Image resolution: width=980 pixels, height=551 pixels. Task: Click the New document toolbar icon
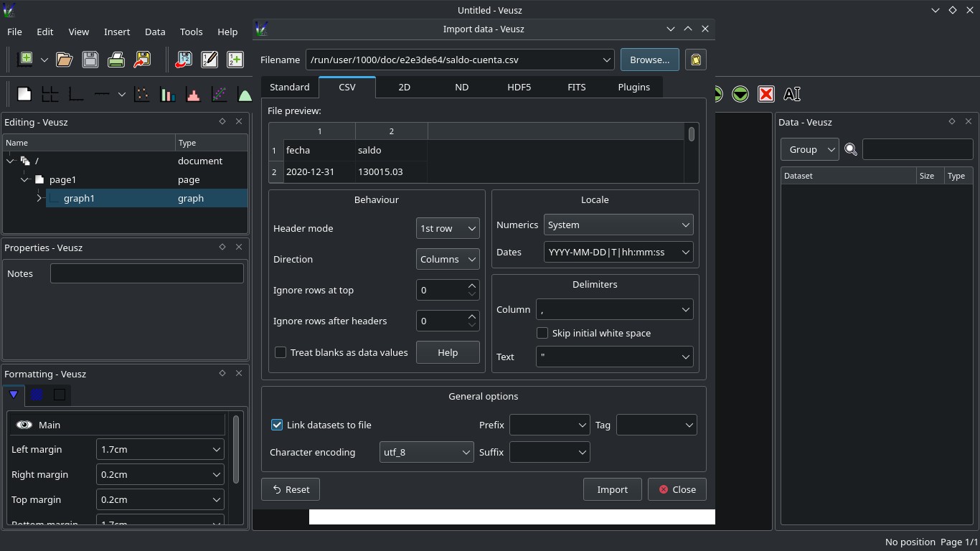(25, 60)
